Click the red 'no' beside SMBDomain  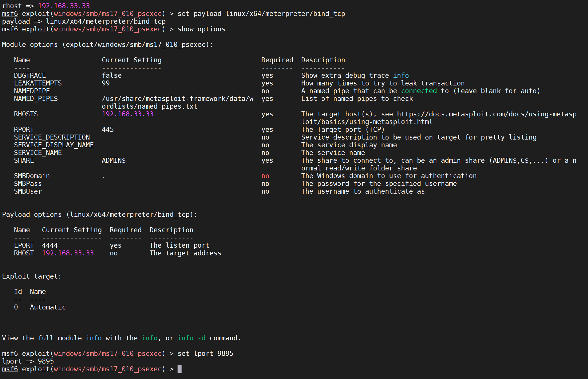coord(265,176)
